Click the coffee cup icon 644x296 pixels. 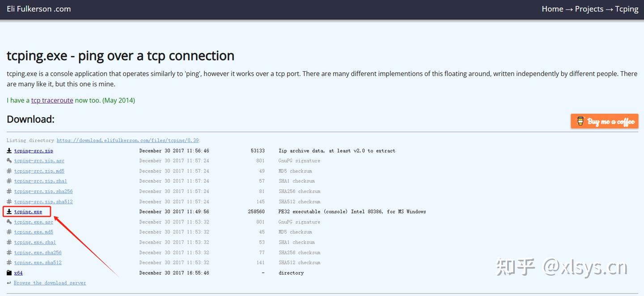click(x=580, y=121)
